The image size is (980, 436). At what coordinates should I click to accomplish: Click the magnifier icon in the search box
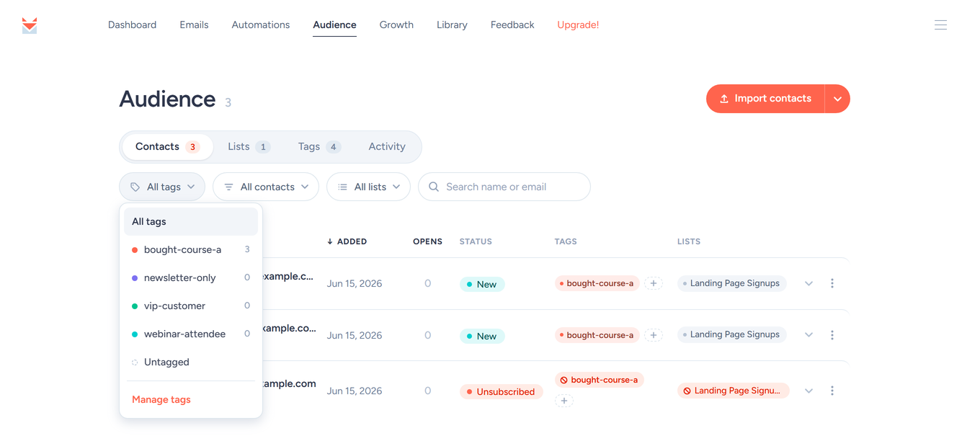434,187
